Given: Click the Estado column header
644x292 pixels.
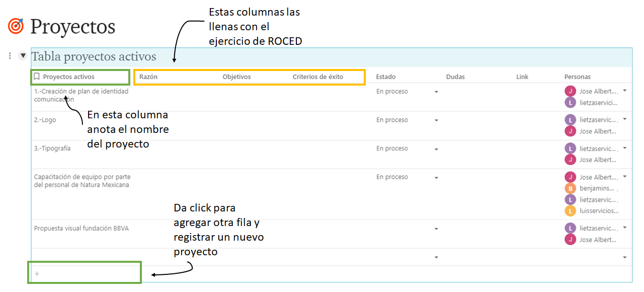Looking at the screenshot, I should click(386, 77).
